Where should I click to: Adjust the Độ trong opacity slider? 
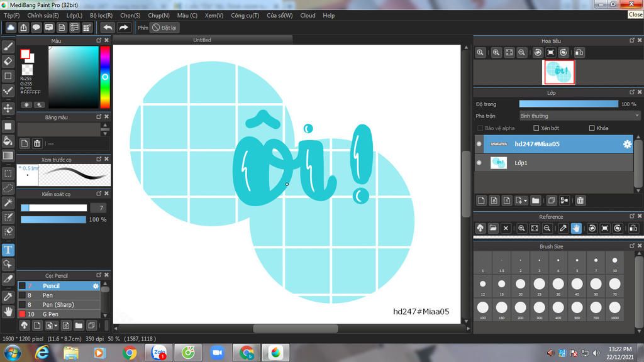[x=569, y=104]
